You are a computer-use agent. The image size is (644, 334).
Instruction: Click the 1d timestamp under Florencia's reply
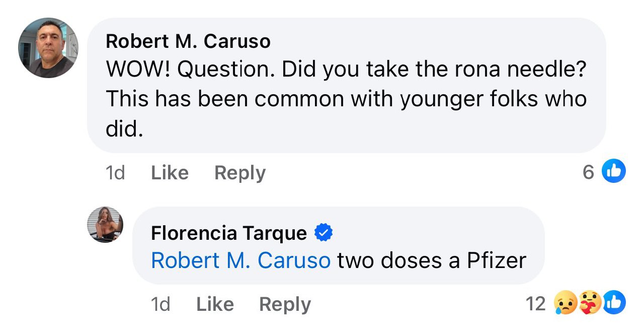160,304
